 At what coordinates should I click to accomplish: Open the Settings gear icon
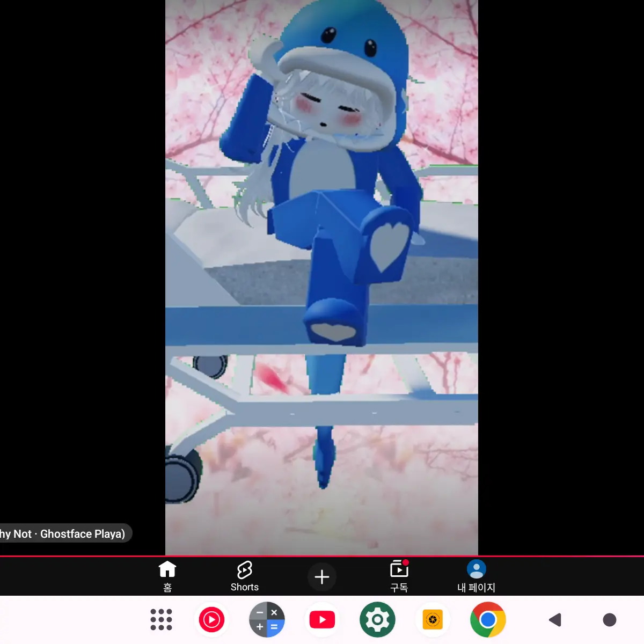(377, 620)
